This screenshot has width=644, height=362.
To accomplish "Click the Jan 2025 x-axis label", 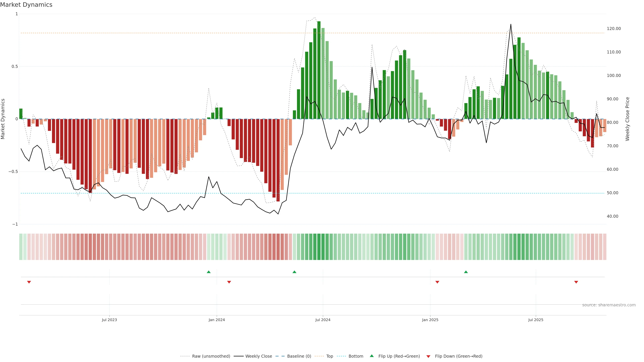I will (430, 320).
